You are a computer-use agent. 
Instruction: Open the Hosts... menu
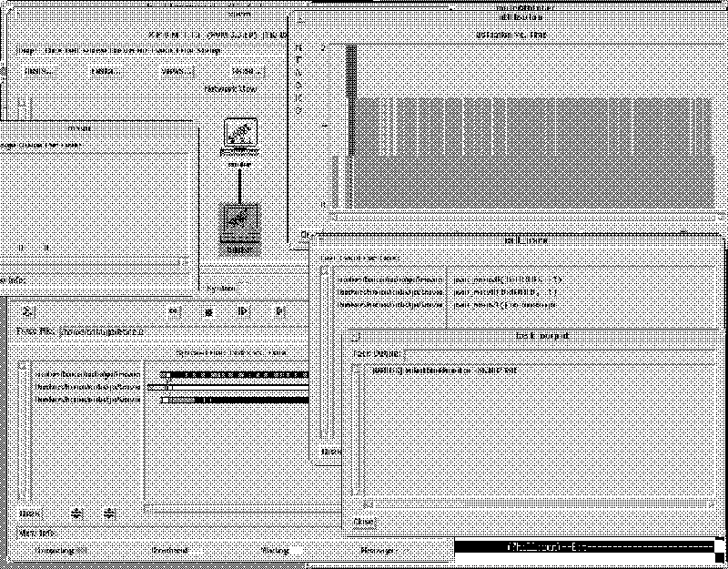click(x=39, y=71)
